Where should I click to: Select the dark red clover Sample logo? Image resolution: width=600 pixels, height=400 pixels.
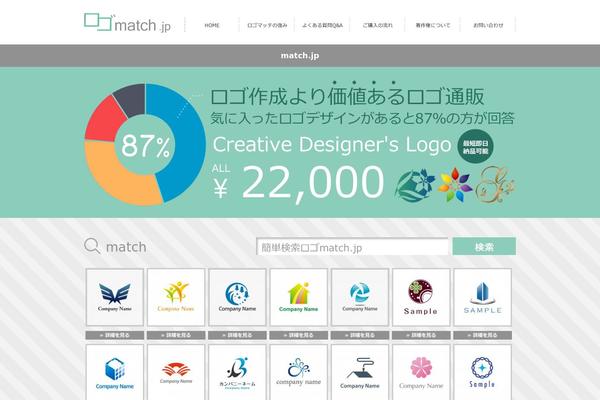point(421,297)
